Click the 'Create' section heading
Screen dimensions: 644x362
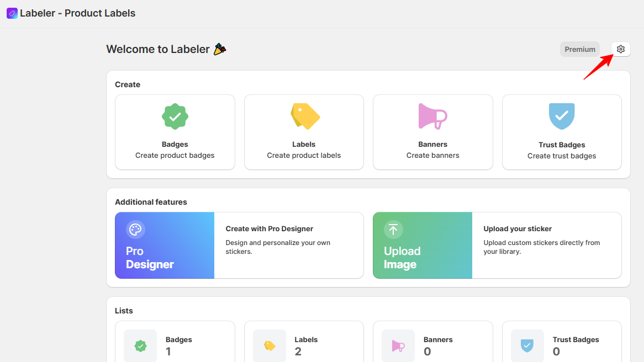128,84
